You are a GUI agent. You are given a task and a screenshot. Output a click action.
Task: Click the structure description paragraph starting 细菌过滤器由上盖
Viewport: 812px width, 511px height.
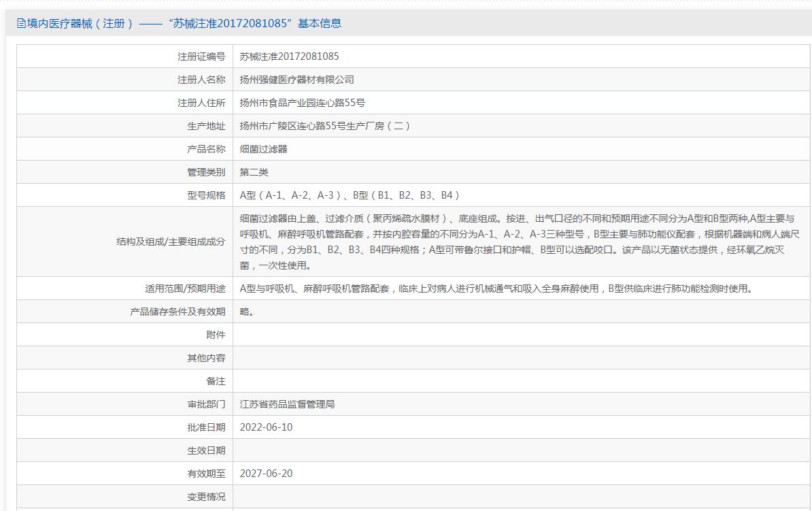pyautogui.click(x=520, y=242)
